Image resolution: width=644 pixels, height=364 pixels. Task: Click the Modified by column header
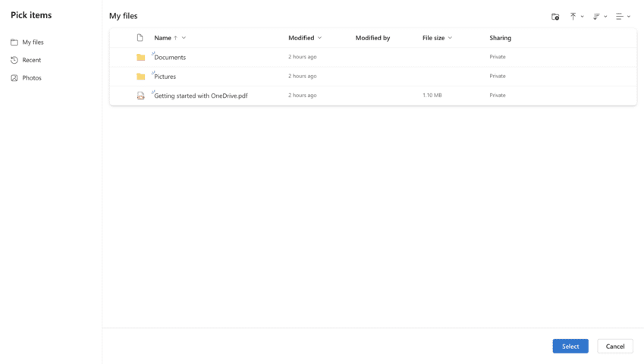372,38
